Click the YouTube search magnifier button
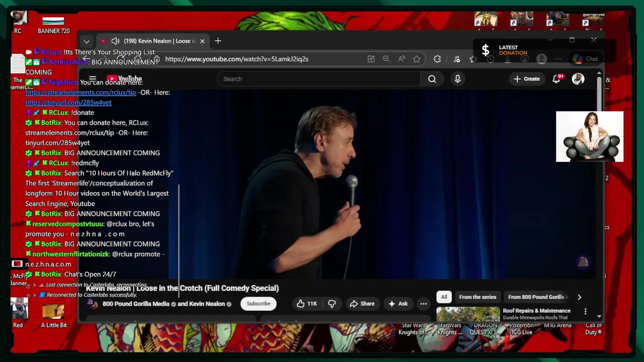Image resolution: width=644 pixels, height=362 pixels. (432, 79)
